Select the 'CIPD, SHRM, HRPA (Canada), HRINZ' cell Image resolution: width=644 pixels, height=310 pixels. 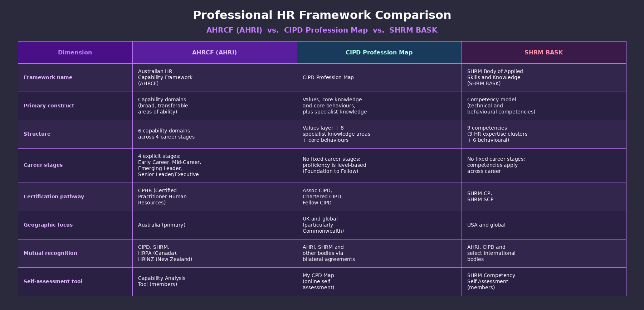(215, 253)
